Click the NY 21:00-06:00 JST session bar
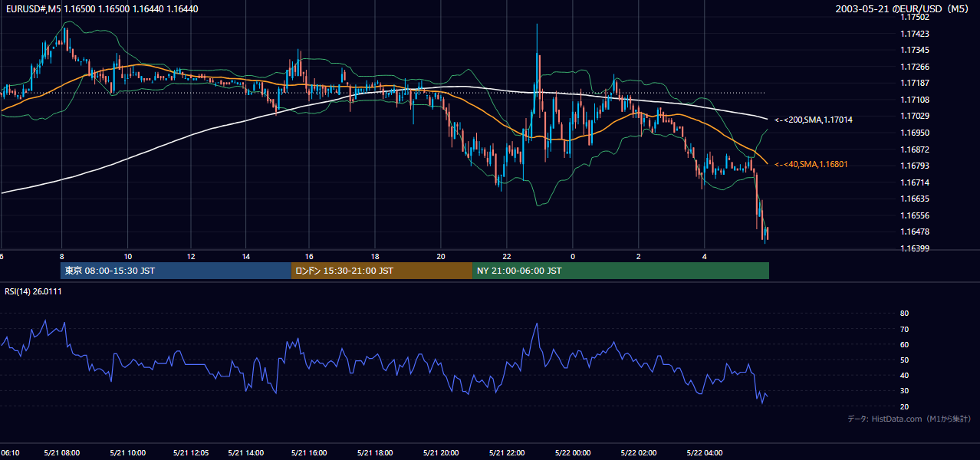Screen dimensions: 980x460 [620, 271]
